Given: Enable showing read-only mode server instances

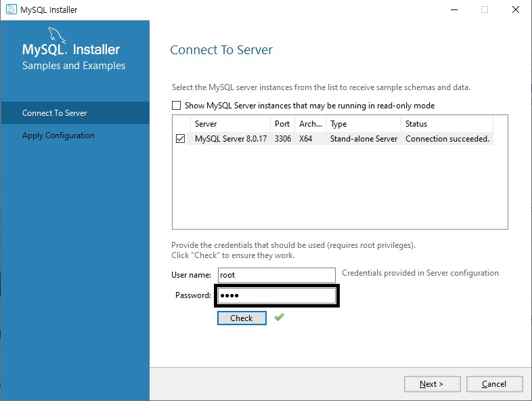Looking at the screenshot, I should [176, 106].
